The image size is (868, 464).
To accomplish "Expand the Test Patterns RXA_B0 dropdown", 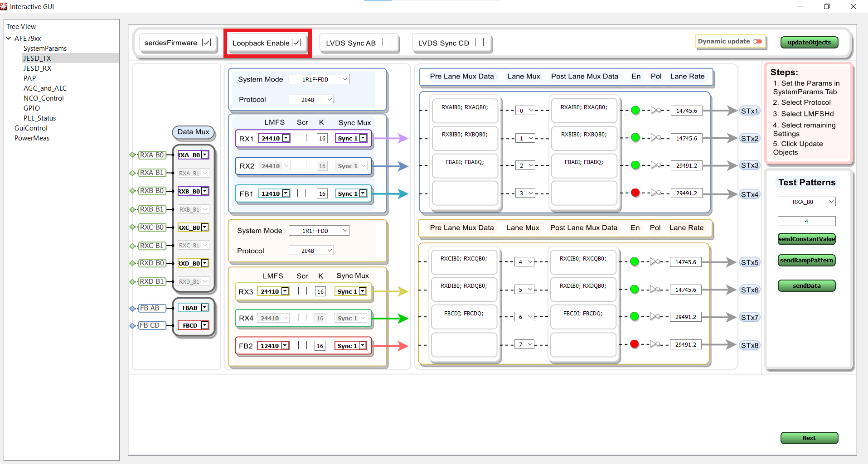I will [806, 202].
